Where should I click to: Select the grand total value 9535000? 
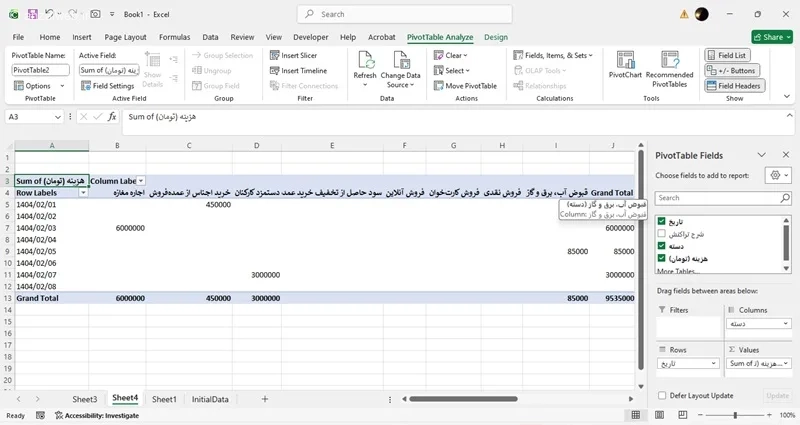coord(612,298)
